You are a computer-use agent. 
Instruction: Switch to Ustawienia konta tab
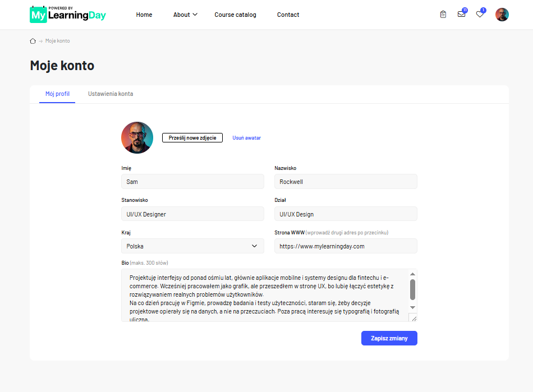tap(111, 94)
